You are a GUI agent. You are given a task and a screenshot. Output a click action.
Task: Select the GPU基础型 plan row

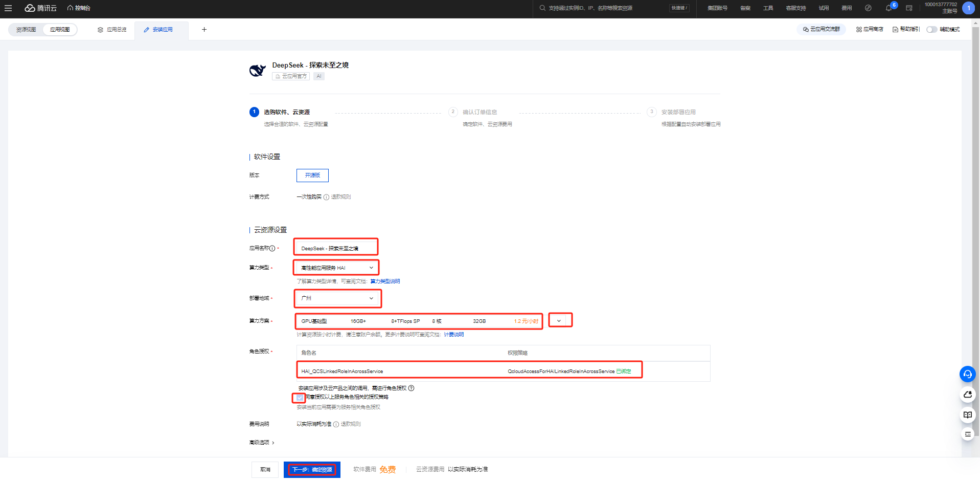click(419, 321)
